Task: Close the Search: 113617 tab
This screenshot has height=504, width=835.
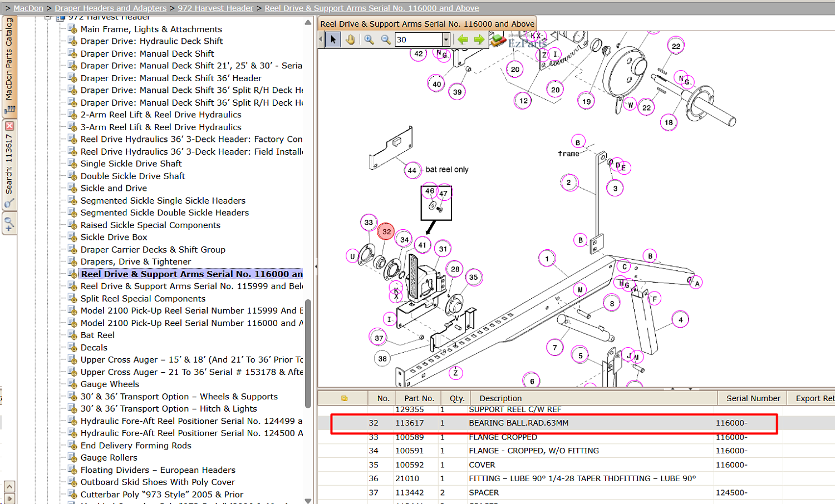Action: click(x=9, y=126)
